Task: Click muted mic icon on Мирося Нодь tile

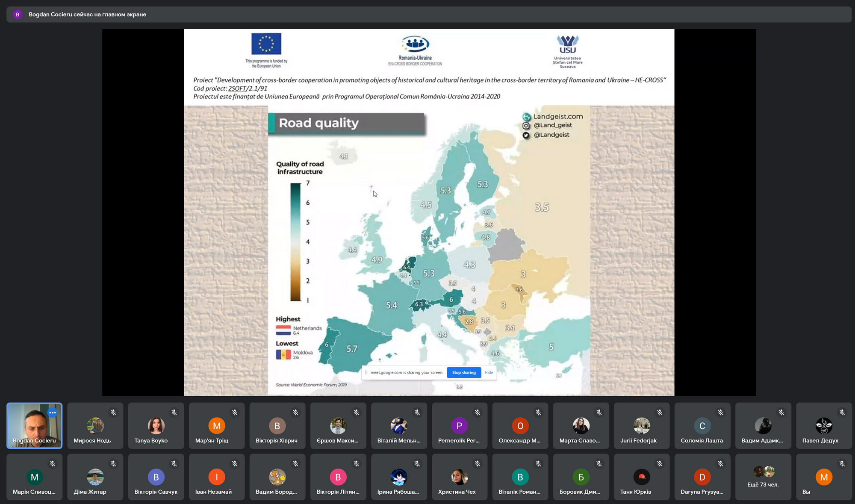Action: [113, 413]
